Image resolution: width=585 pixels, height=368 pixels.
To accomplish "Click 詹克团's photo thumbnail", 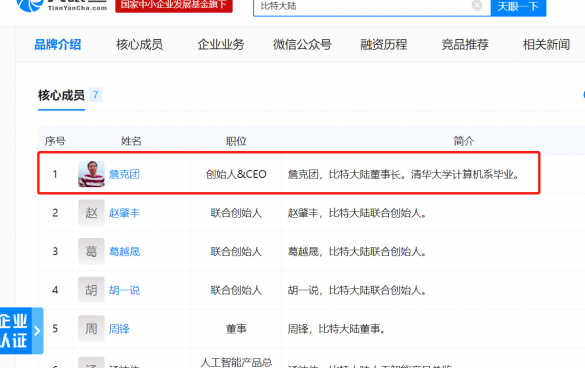I will click(x=91, y=174).
